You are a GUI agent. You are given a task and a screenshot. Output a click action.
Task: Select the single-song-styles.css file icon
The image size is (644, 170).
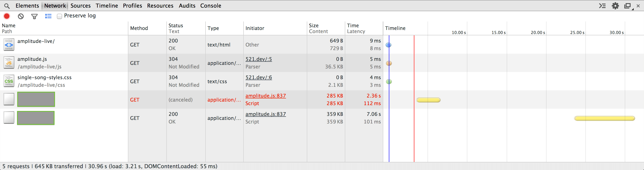[9, 81]
